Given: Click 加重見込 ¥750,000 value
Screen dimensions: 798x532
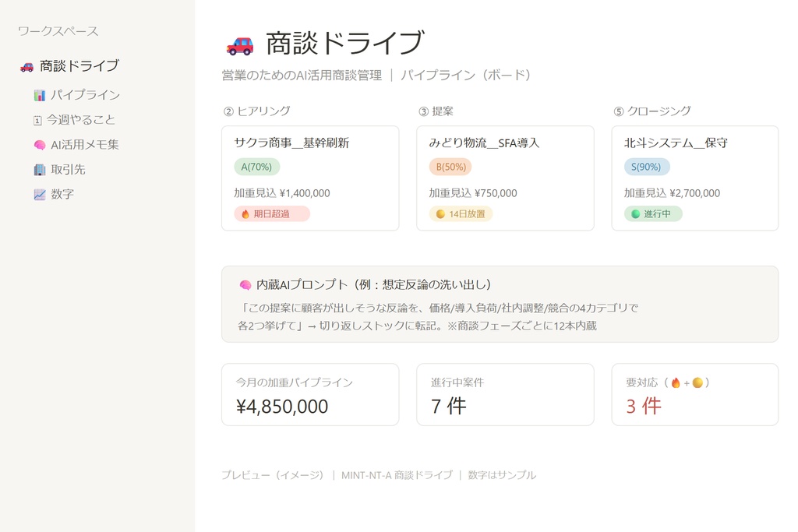Looking at the screenshot, I should tap(473, 193).
